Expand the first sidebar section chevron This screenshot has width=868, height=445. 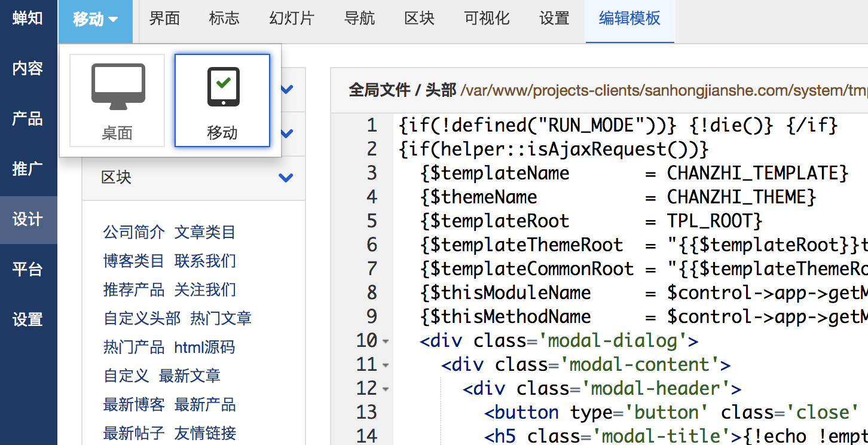tap(288, 90)
